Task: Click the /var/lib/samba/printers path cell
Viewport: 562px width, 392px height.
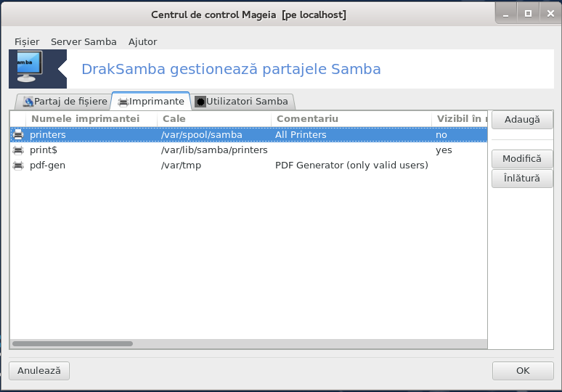Action: (214, 150)
